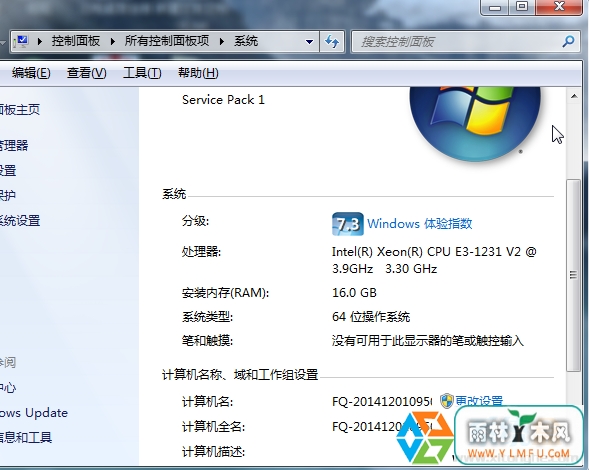Click the 16.0 GB RAM value

[354, 293]
